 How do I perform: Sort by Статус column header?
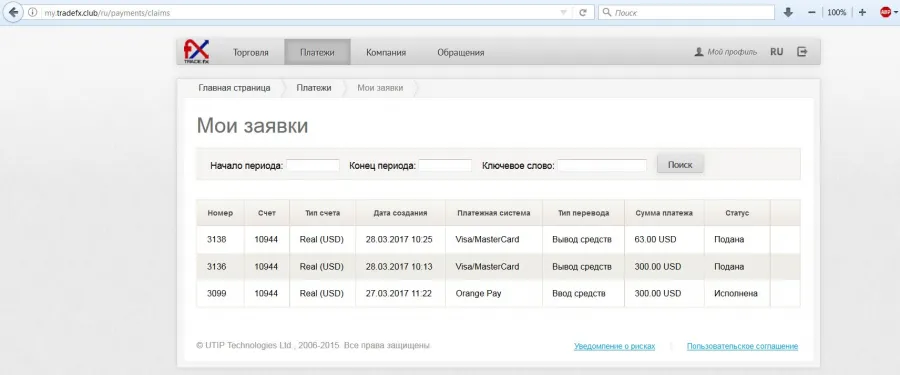coord(737,213)
